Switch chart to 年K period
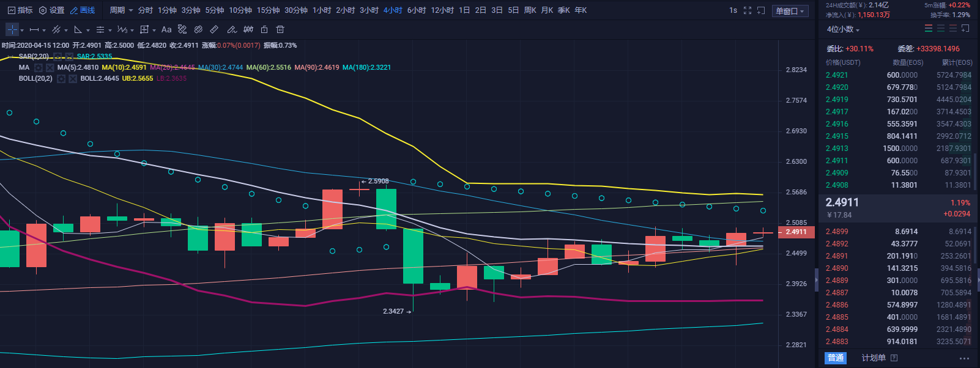This screenshot has width=980, height=368. pyautogui.click(x=581, y=10)
